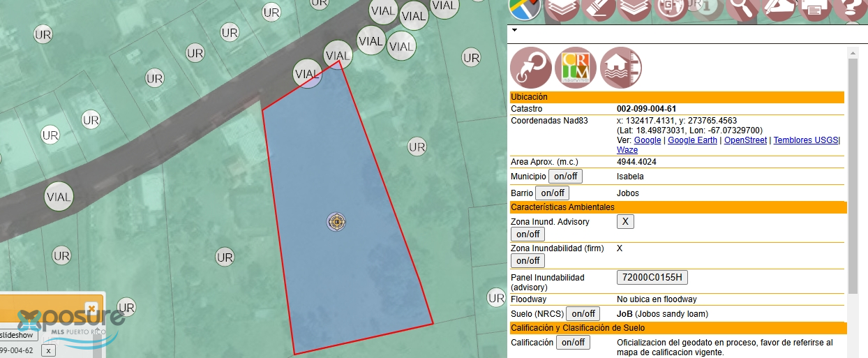Close the orange popup with X
The height and width of the screenshot is (358, 868).
(91, 308)
